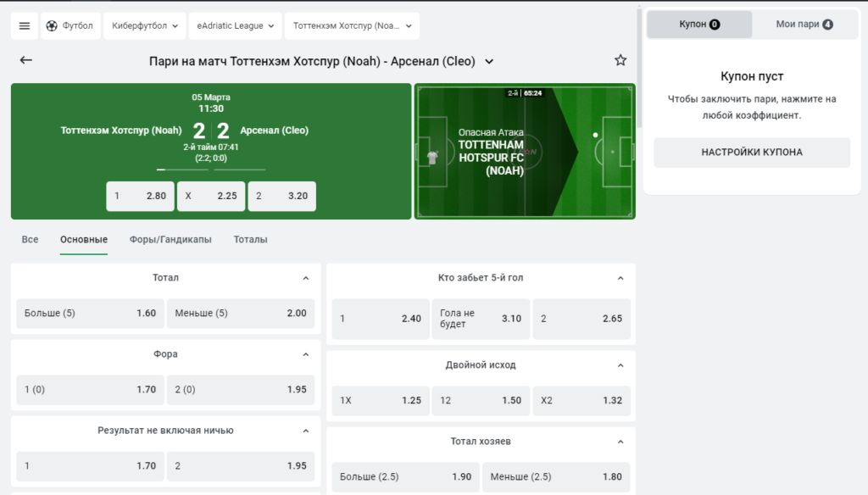Collapse the Фора section

tap(305, 354)
